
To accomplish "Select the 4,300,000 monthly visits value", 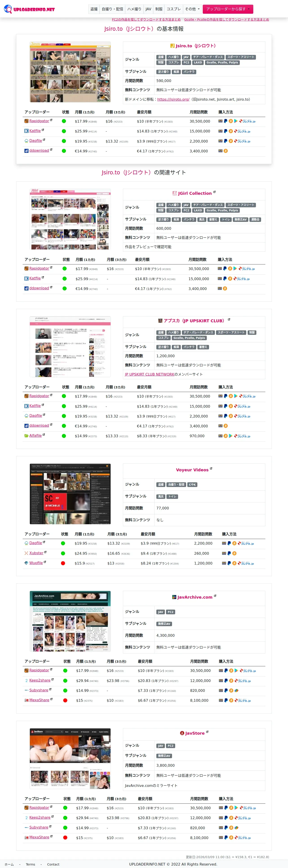I will click(x=166, y=636).
